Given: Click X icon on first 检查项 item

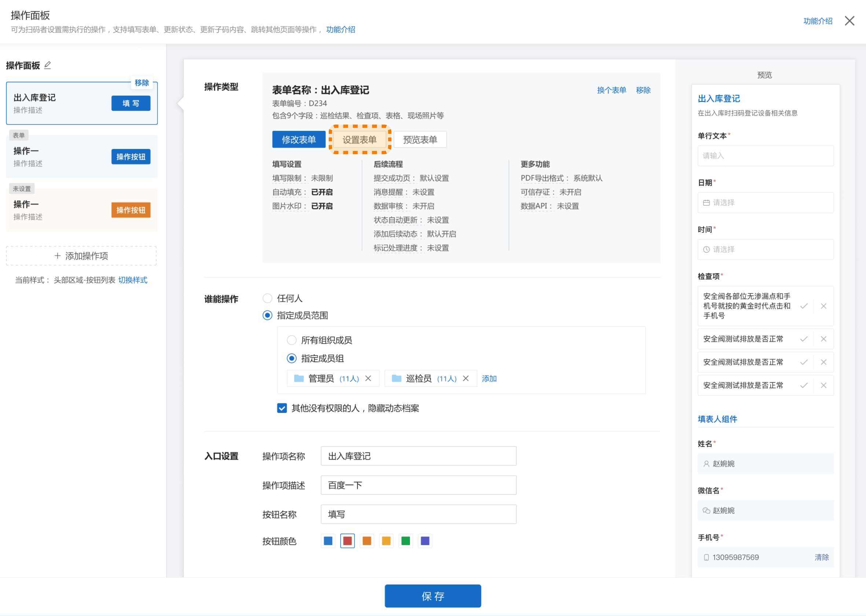Looking at the screenshot, I should tap(823, 306).
